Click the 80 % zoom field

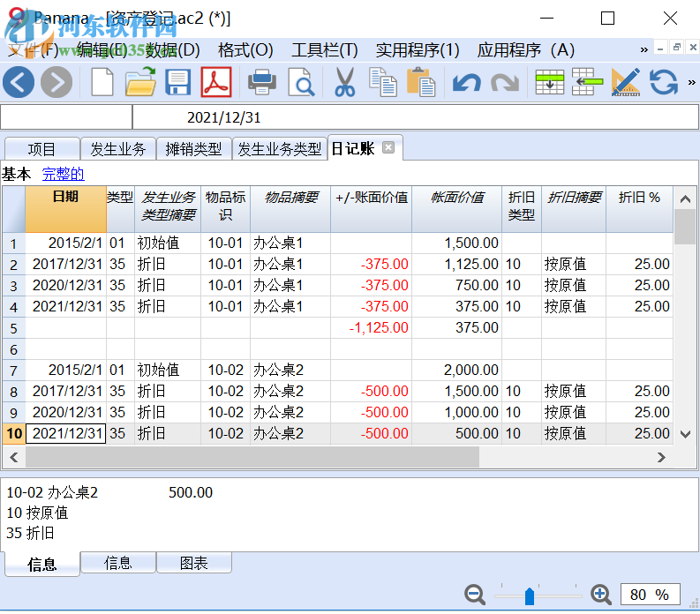pos(650,595)
